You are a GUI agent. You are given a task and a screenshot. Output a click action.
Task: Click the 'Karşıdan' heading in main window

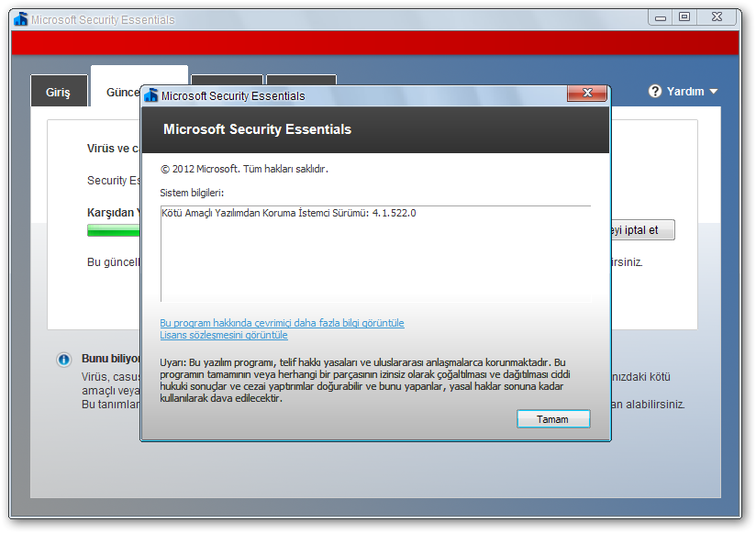click(113, 213)
